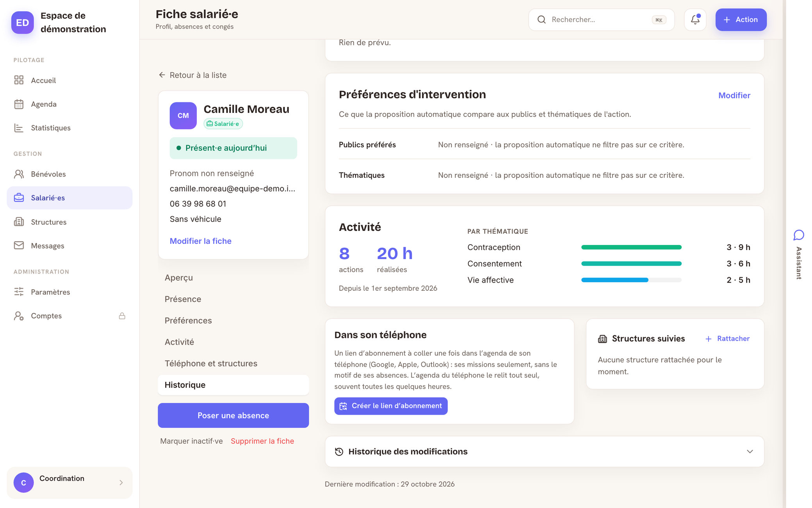812x508 pixels.
Task: Click Modifier in Préférences d'intervention
Action: (x=734, y=95)
